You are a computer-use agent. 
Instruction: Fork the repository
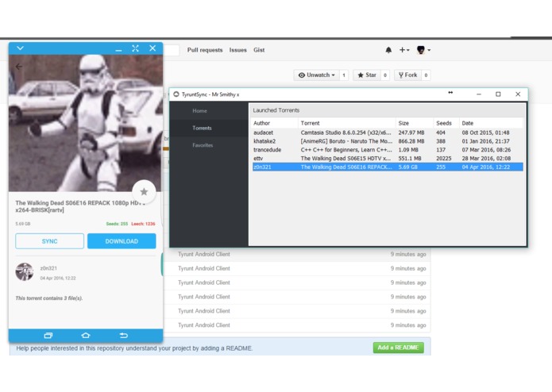pyautogui.click(x=407, y=75)
